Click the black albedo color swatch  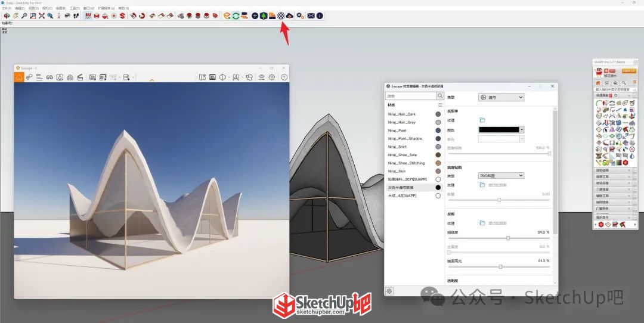(x=499, y=130)
